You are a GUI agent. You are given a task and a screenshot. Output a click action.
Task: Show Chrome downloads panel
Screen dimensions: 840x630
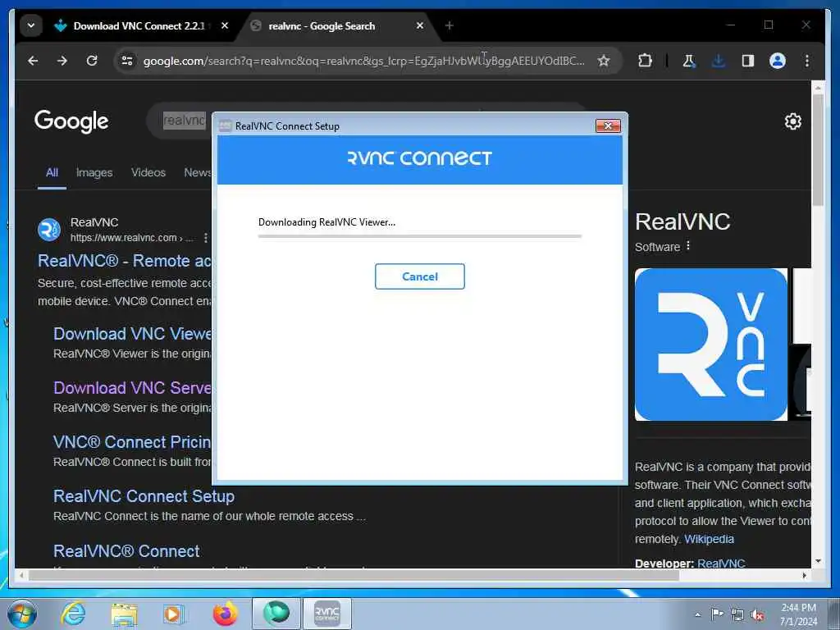(719, 61)
